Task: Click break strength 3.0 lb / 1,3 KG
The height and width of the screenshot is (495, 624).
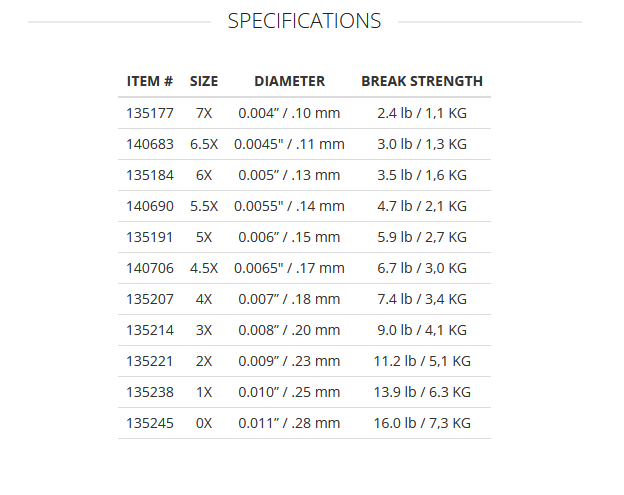Action: (421, 144)
